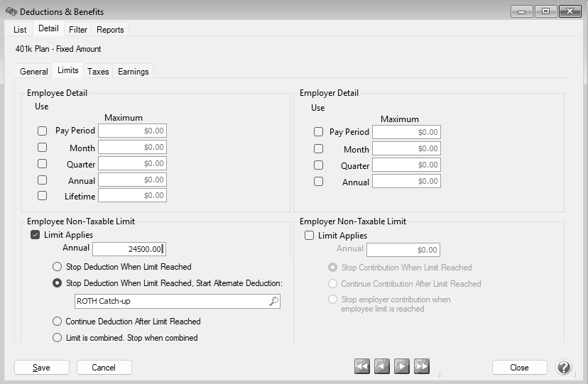
Task: Enable the Employee Pay Period limit checkbox
Action: (42, 131)
